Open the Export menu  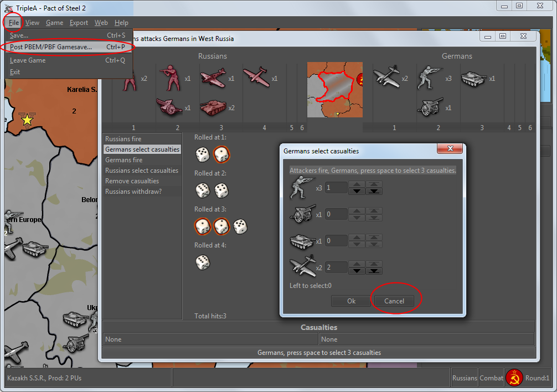[79, 23]
